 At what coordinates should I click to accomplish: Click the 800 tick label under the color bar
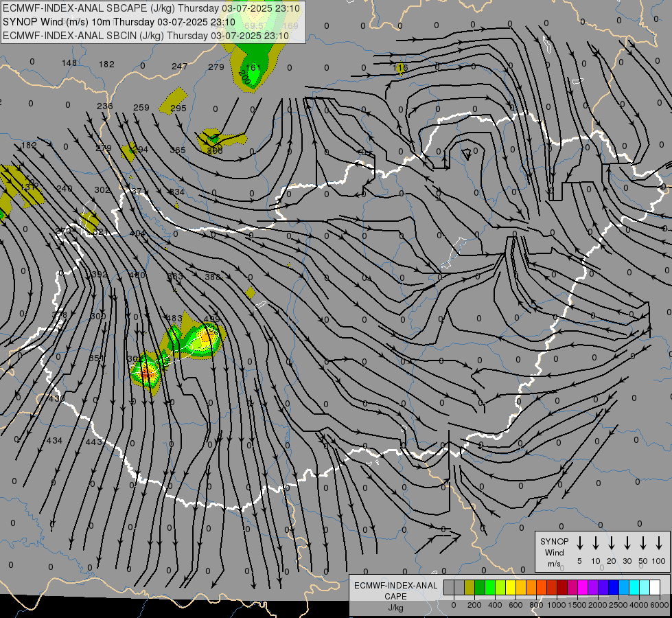coord(536,605)
